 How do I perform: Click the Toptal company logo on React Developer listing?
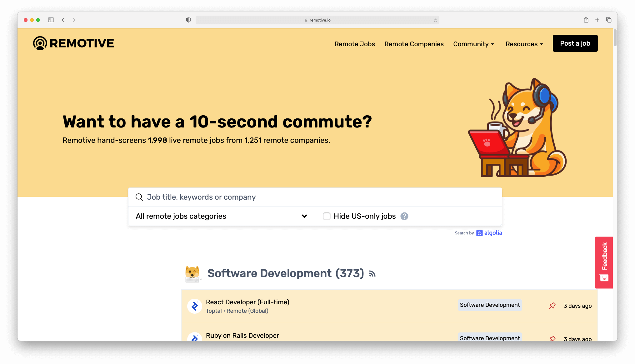point(194,306)
